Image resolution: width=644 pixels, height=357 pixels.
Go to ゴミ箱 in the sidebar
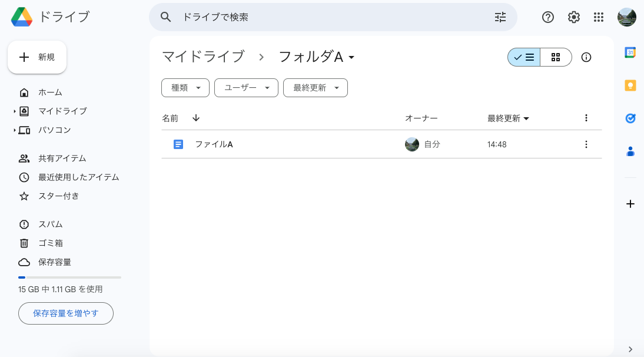[x=50, y=243]
